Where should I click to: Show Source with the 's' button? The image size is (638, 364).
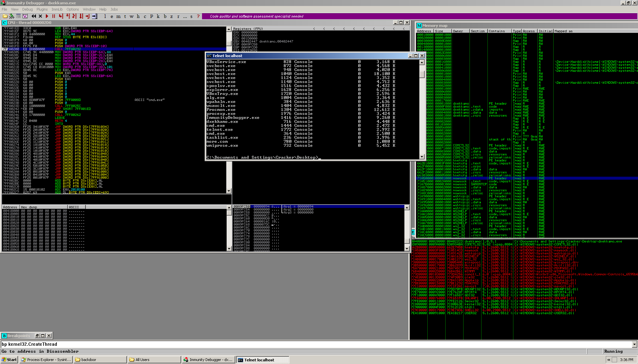pyautogui.click(x=191, y=16)
